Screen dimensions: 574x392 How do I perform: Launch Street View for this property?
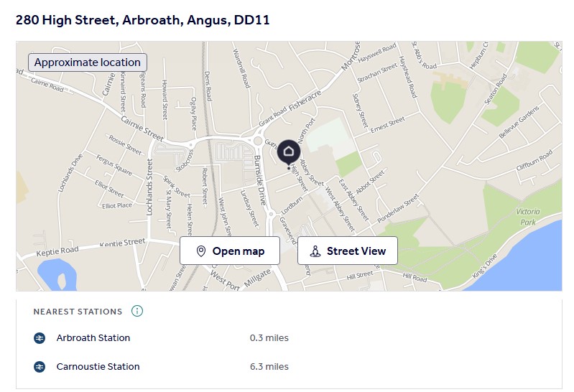pyautogui.click(x=348, y=251)
